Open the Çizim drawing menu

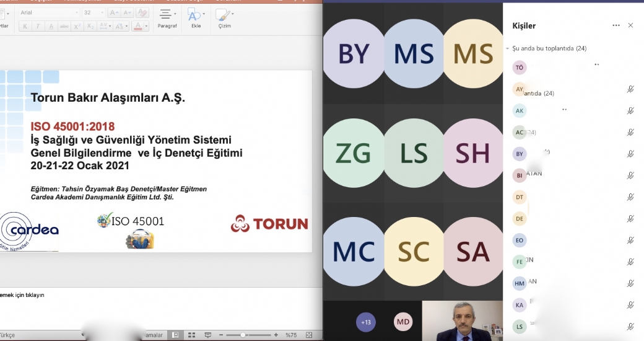pos(224,19)
